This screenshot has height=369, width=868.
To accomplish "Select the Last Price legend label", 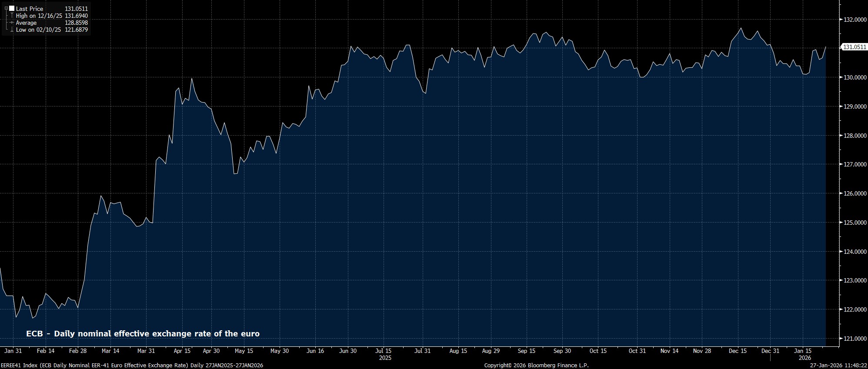I will (x=30, y=9).
